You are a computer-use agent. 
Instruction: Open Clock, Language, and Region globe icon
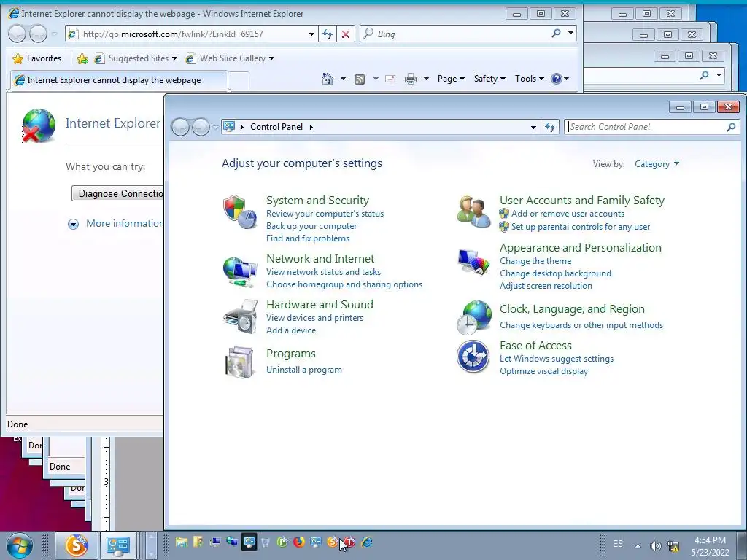[473, 318]
